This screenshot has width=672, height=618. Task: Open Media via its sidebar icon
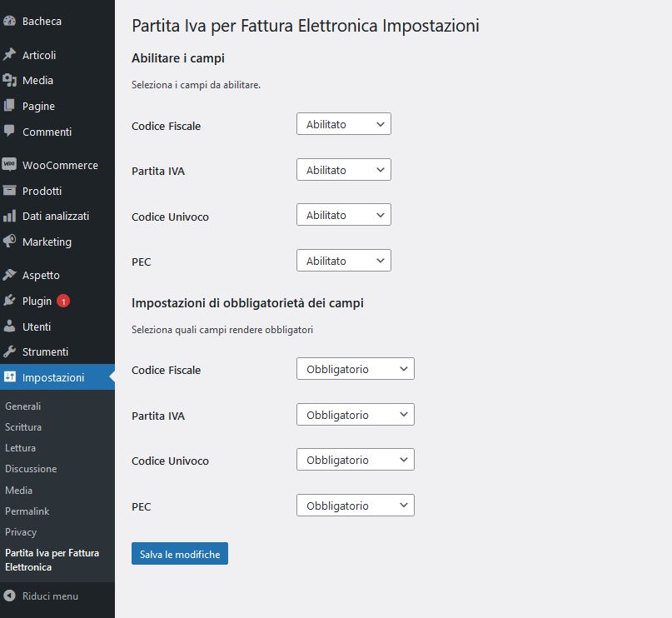10,81
